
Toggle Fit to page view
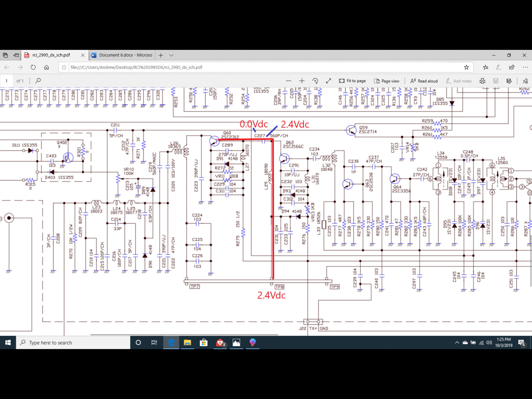352,81
